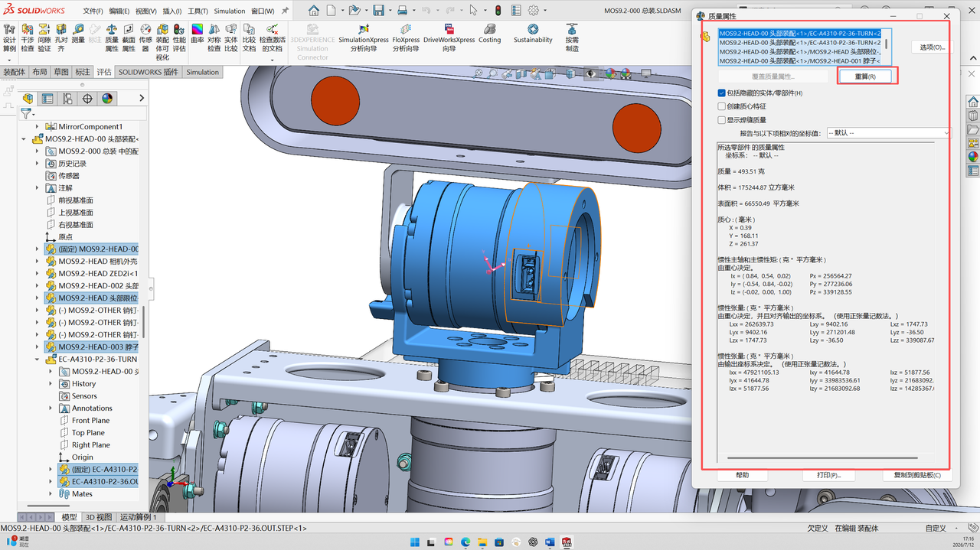Screen dimensions: 980x550
Task: Start the FloXpress analysis wizard
Action: click(x=406, y=38)
